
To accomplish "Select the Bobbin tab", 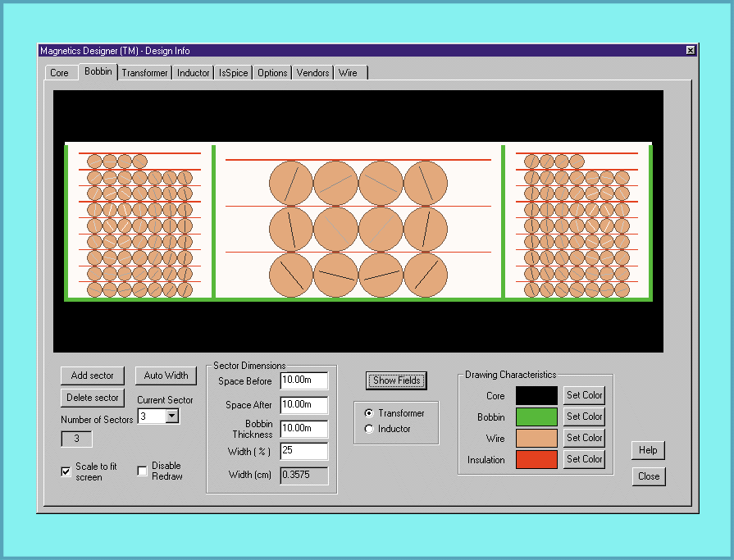I will [x=98, y=71].
